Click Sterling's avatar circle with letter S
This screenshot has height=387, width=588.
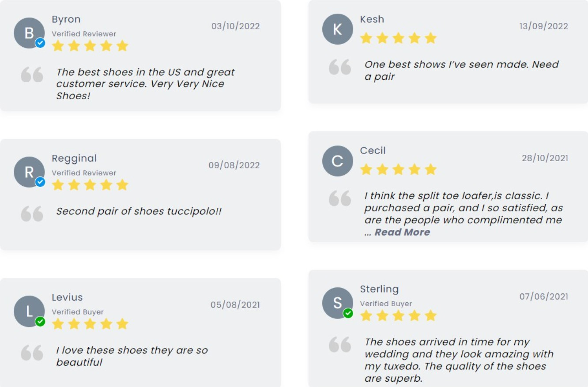[x=337, y=303]
